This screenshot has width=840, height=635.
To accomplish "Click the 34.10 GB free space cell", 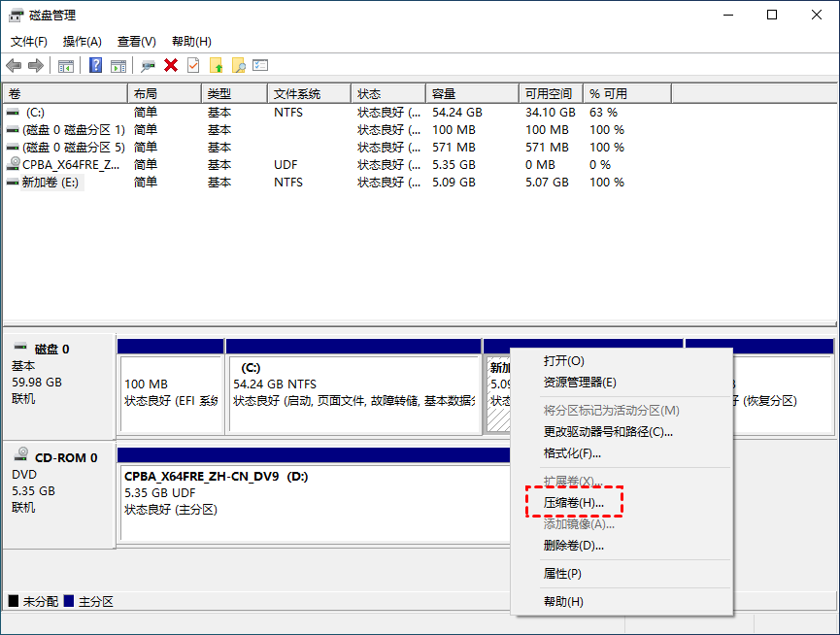I will 551,113.
